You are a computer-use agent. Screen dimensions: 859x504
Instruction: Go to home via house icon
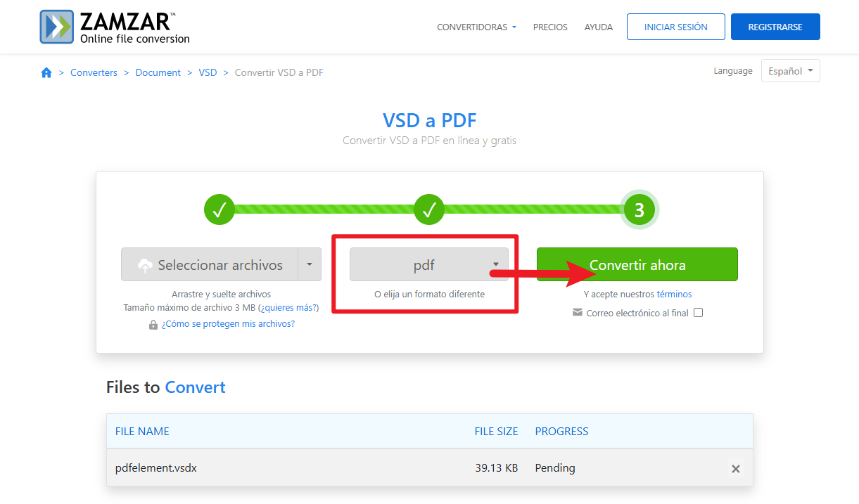point(46,72)
